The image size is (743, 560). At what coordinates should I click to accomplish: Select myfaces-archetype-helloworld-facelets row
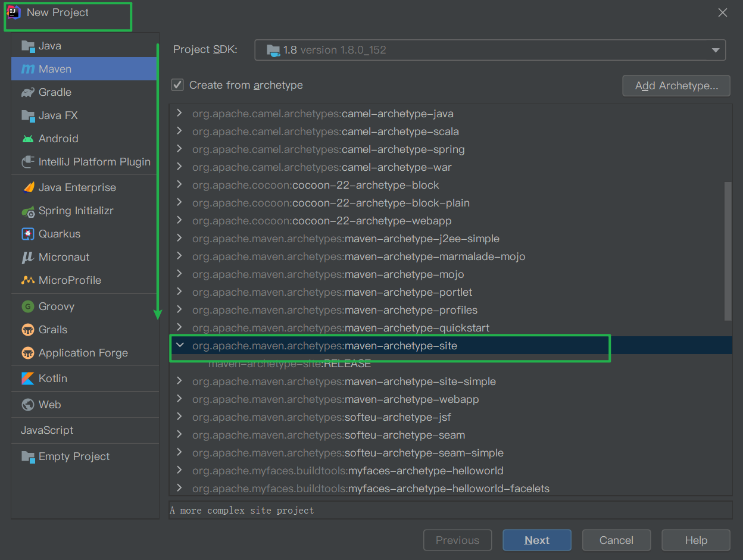click(451, 488)
